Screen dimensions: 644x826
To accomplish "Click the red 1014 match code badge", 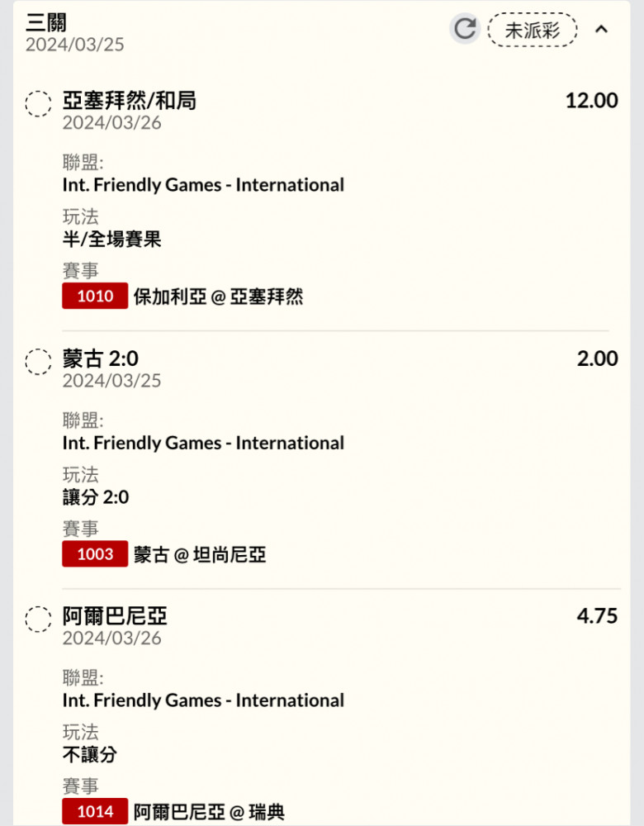I will click(95, 811).
